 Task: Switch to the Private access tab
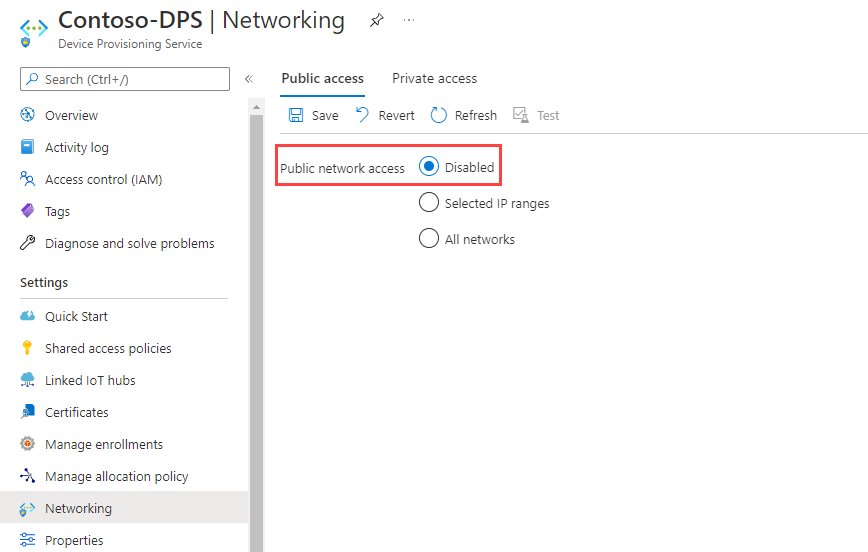[435, 79]
